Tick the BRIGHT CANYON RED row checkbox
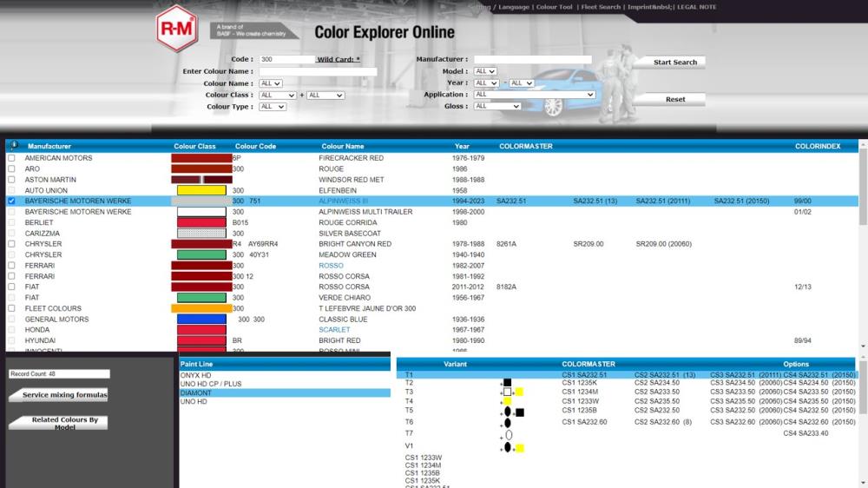The image size is (868, 488). coord(11,244)
